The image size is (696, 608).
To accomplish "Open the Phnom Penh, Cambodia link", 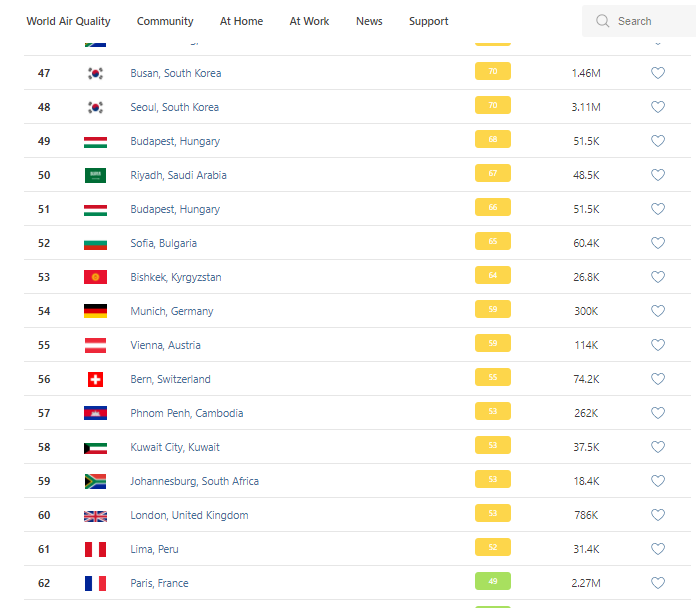I will tap(186, 413).
